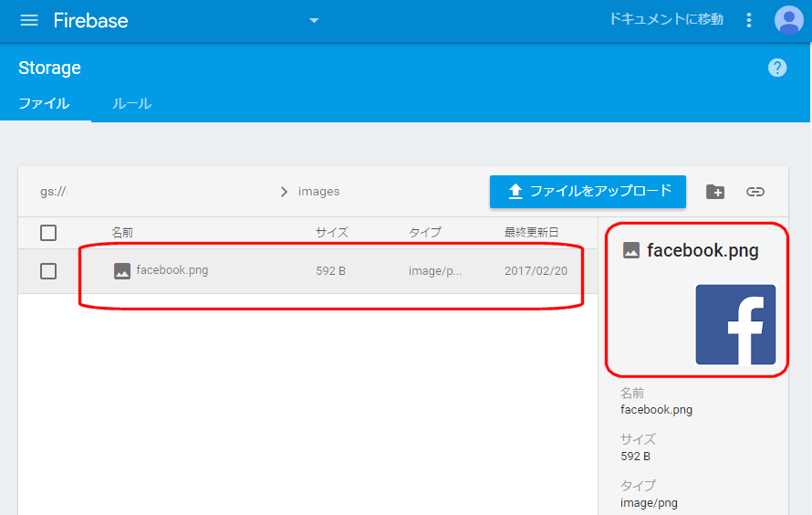Image resolution: width=812 pixels, height=515 pixels.
Task: Expand the project selector dropdown arrow
Action: 314,21
